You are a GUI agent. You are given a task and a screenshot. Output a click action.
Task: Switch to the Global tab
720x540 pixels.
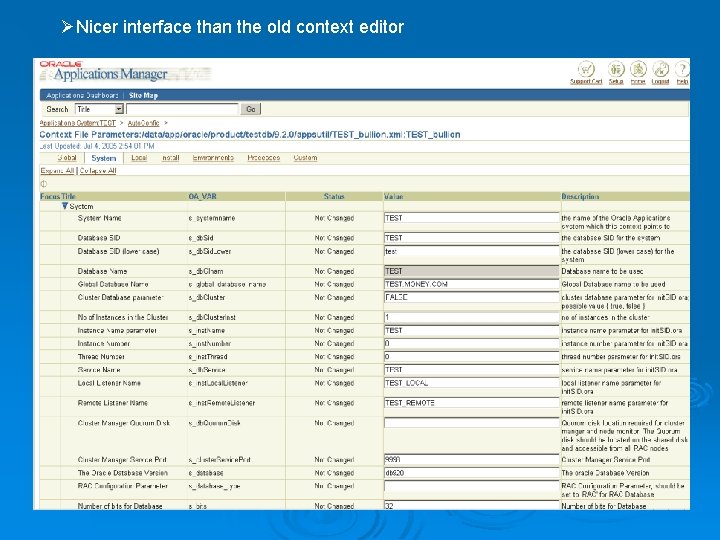click(67, 158)
